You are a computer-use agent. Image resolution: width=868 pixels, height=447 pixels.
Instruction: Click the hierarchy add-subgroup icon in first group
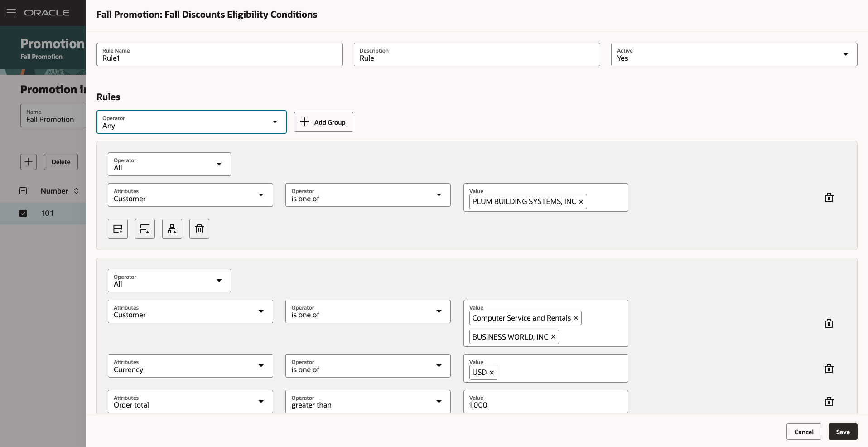(x=172, y=229)
